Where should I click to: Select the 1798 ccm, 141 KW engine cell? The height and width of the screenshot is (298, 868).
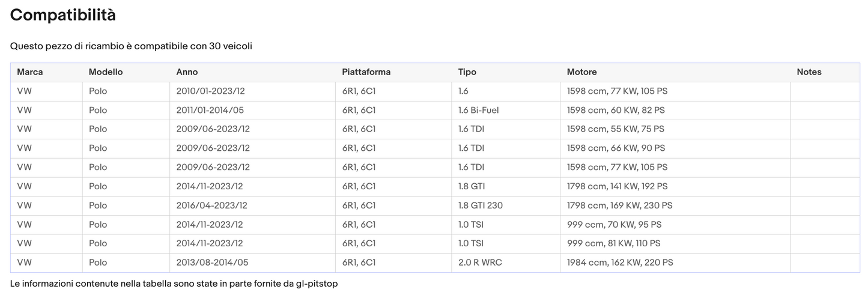point(617,187)
